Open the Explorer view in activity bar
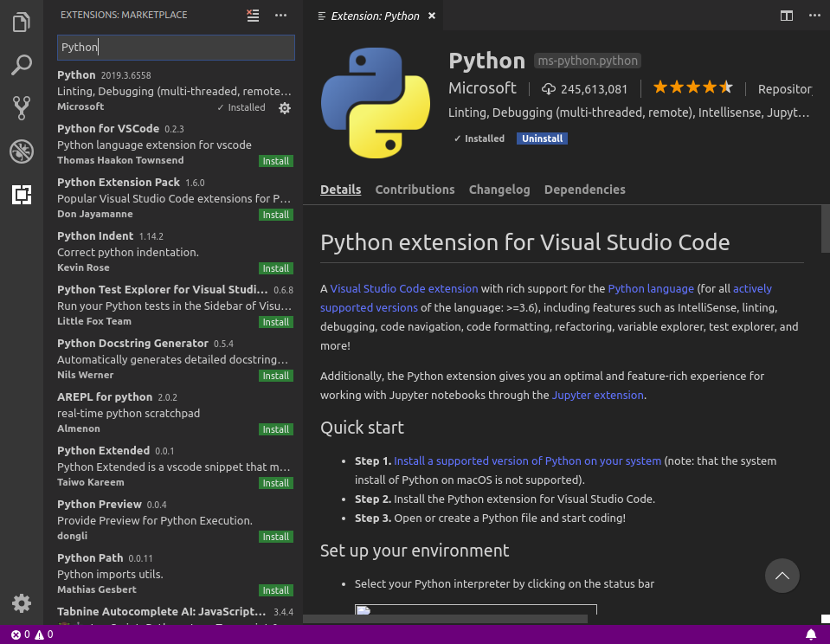The image size is (830, 644). pos(22,22)
